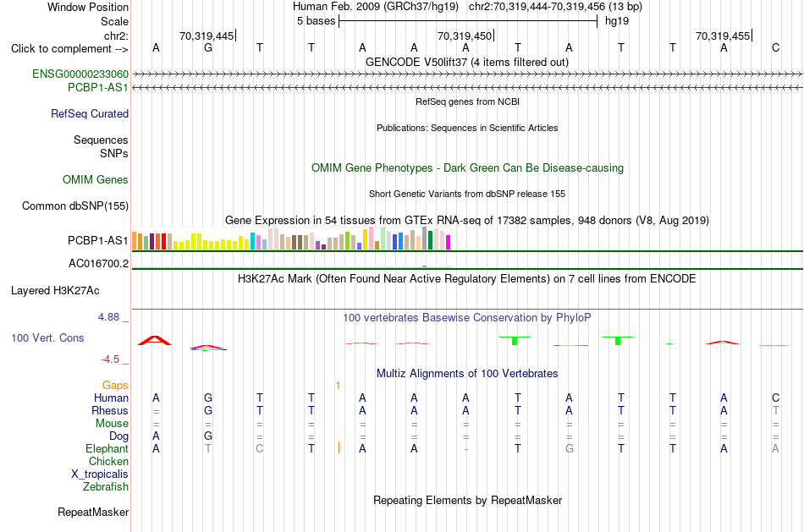Viewport: 804px width, 532px height.
Task: Click Elephant row gray G base
Action: 570,449
